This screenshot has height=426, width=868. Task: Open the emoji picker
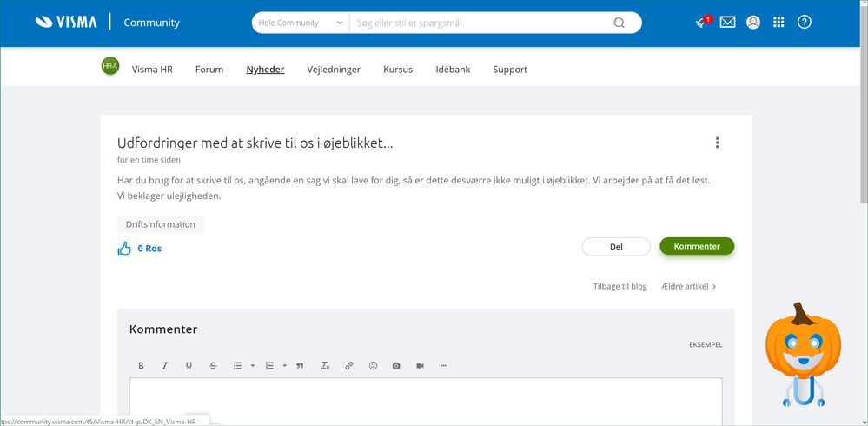pyautogui.click(x=373, y=366)
